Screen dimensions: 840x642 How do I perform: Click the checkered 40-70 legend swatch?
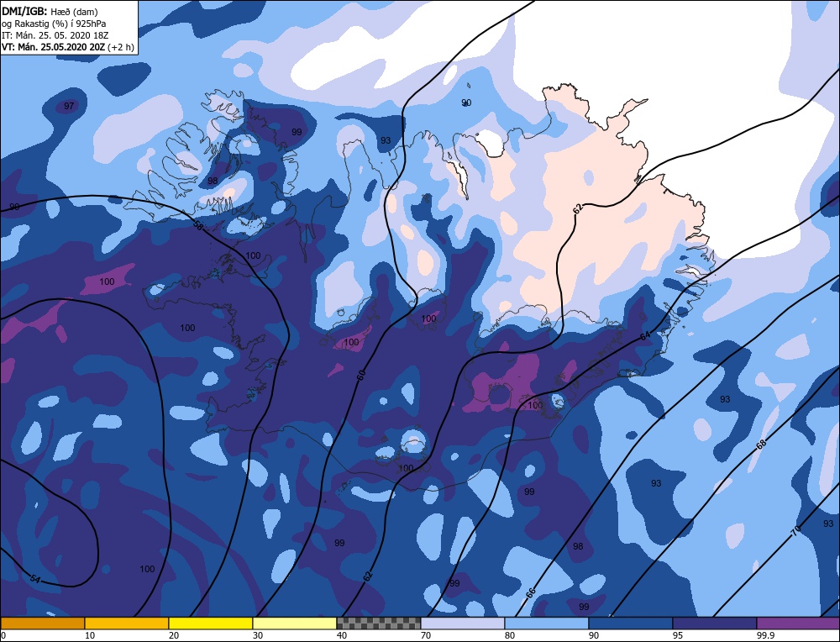[x=378, y=624]
